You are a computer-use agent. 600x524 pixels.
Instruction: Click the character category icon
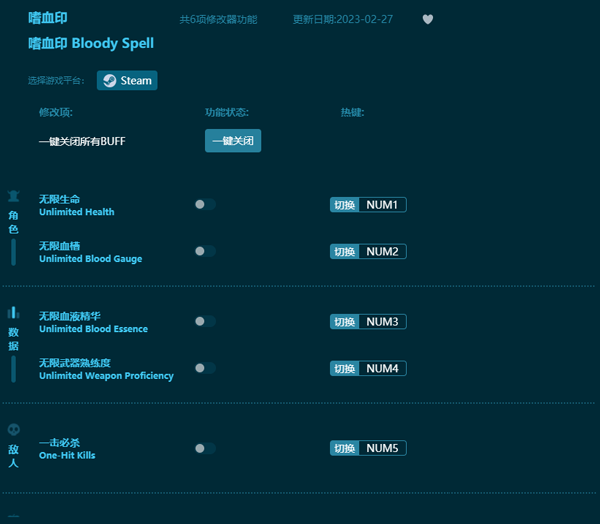point(13,196)
